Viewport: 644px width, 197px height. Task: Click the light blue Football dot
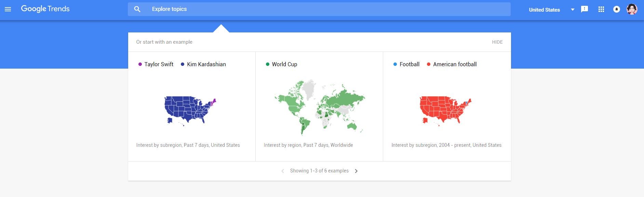tap(395, 64)
